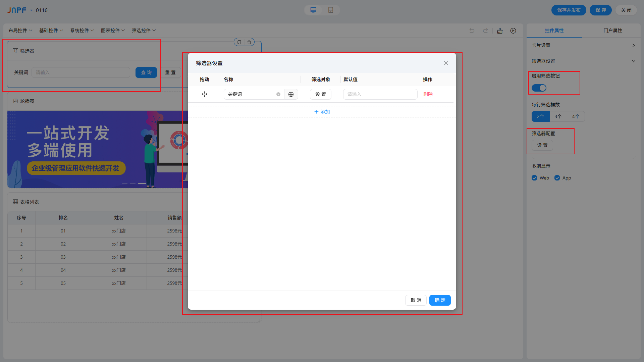The image size is (644, 362).
Task: Click the drag handle in filter row
Action: pyautogui.click(x=204, y=94)
